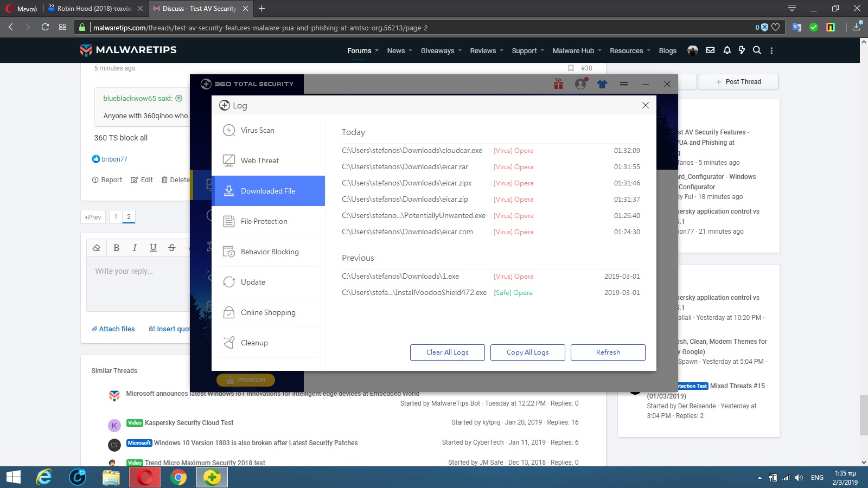Click the Copy All Logs button
Viewport: 868px width, 488px height.
click(528, 352)
